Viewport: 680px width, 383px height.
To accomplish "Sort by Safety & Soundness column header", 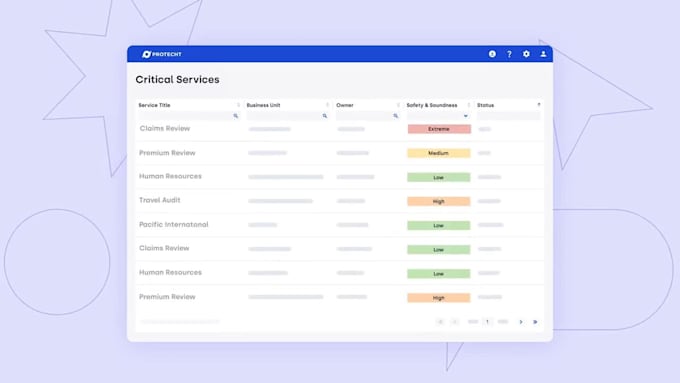I will (432, 105).
